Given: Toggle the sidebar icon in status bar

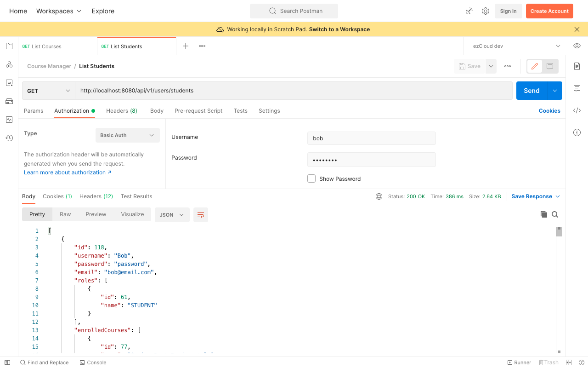Looking at the screenshot, I should click(7, 362).
